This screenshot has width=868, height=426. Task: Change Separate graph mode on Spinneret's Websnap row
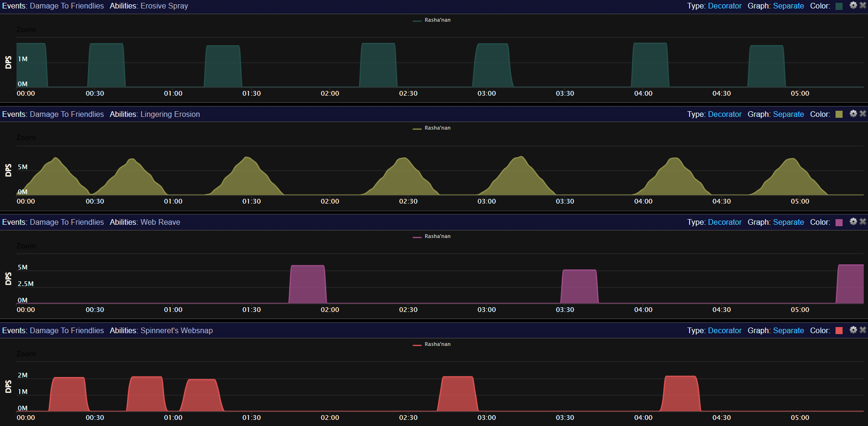[788, 331]
